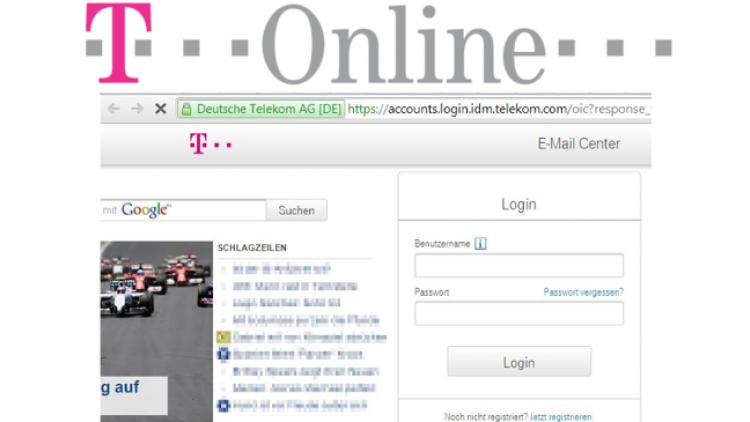Click the magenta Telekom T logo in header
Image resolution: width=750 pixels, height=422 pixels.
(210, 143)
